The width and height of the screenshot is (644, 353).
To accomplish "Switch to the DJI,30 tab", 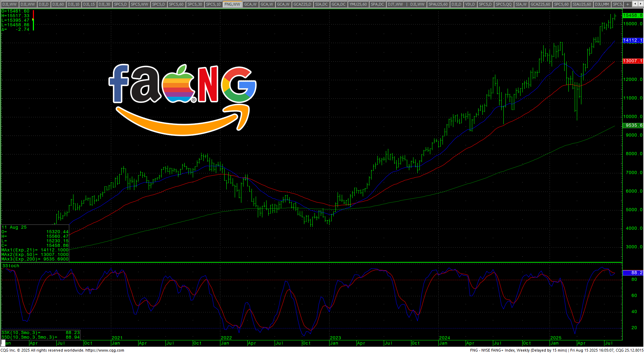I will click(104, 4).
